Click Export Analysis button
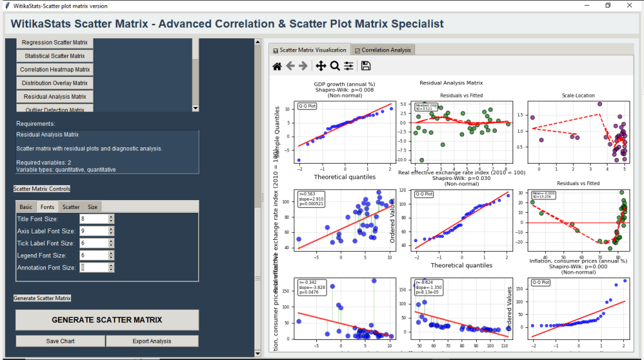 pos(152,341)
